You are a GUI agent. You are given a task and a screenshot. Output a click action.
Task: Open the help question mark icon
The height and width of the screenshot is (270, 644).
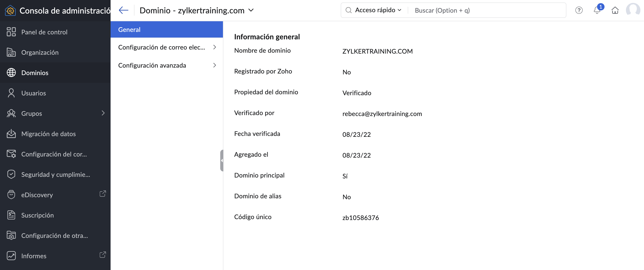point(579,10)
